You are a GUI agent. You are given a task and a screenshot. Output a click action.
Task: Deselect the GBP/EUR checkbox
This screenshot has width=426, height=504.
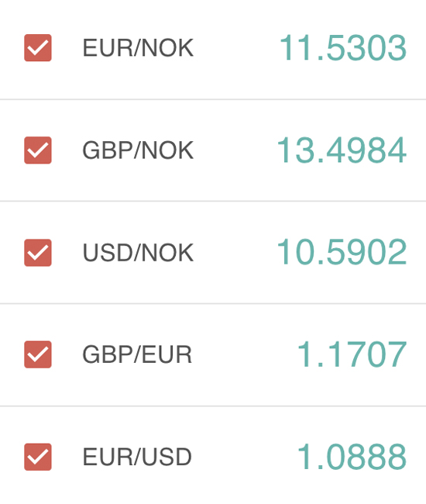[x=38, y=354]
